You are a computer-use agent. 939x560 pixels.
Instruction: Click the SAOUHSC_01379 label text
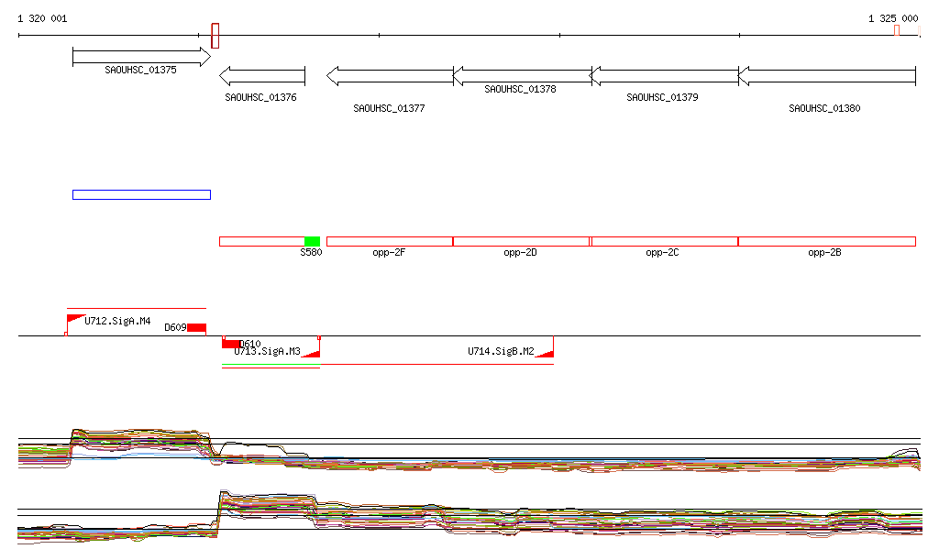tap(662, 97)
